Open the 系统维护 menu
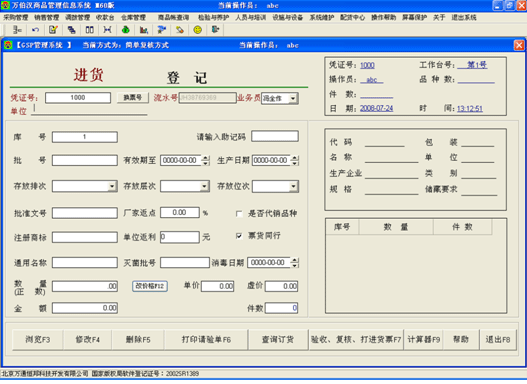The width and height of the screenshot is (527, 384). (x=322, y=17)
